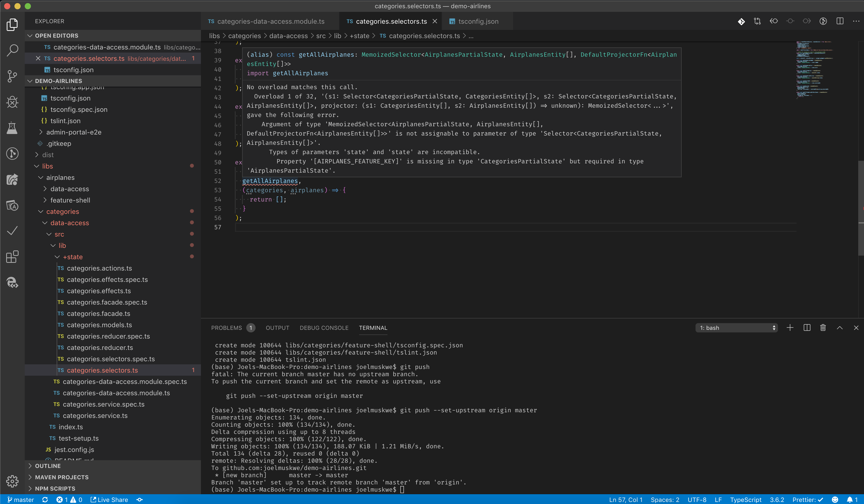Open the Source Control view
Screen dimensions: 864x504
point(12,76)
